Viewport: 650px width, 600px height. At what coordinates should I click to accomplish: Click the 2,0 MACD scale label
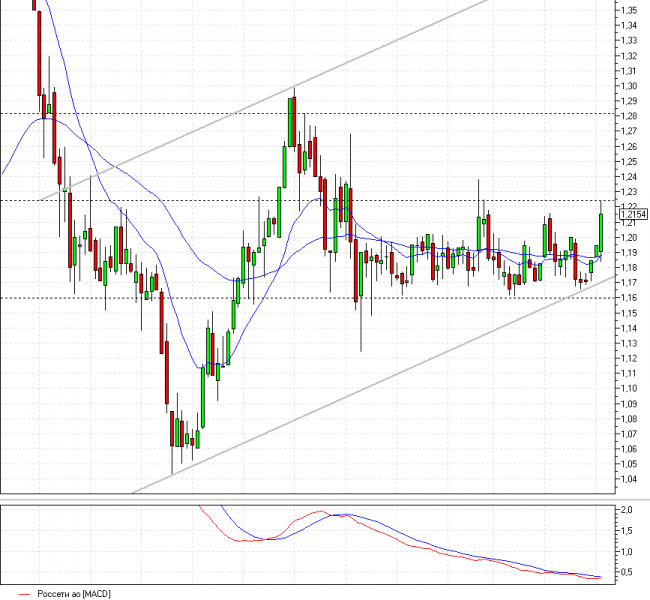click(x=627, y=510)
